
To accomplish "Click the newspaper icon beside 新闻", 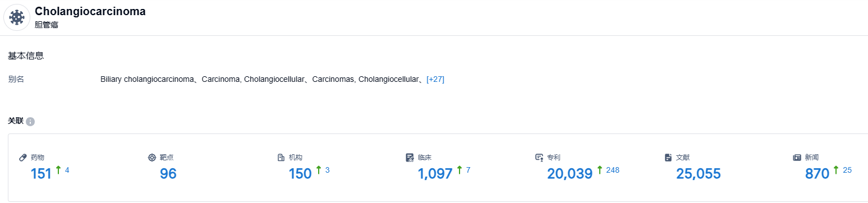I will 797,158.
